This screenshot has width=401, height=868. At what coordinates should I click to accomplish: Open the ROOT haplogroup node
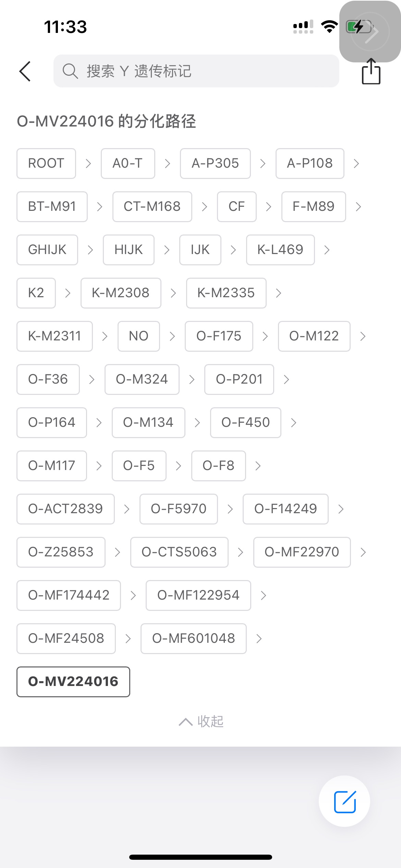pos(46,164)
